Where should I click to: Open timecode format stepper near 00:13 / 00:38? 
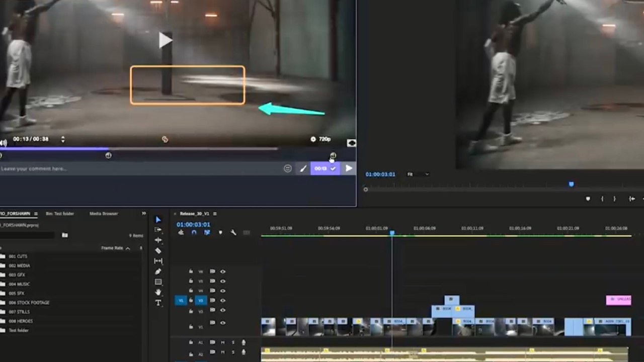point(63,139)
